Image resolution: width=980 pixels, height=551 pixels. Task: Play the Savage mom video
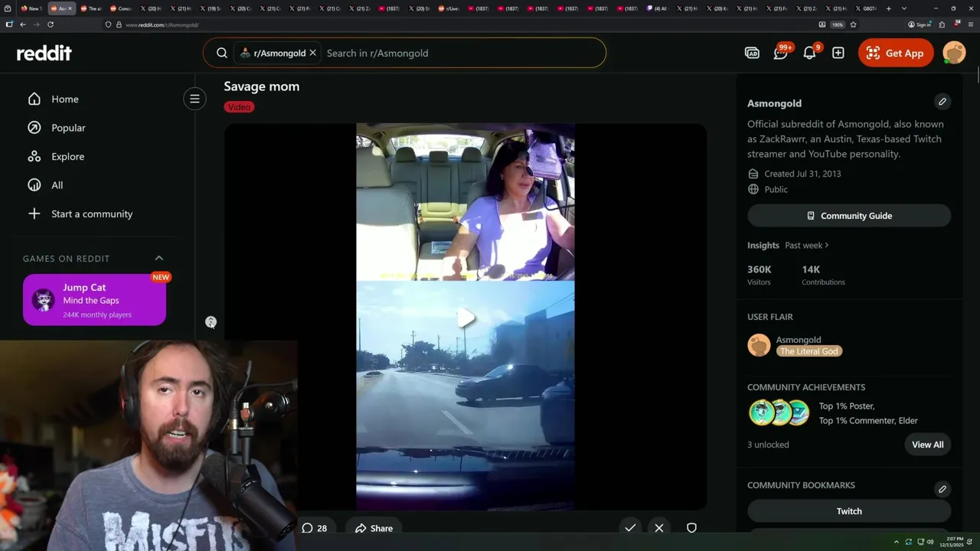point(465,318)
